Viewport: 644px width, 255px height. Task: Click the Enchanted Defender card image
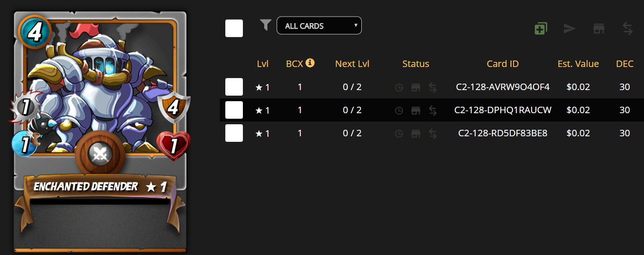coord(100,92)
